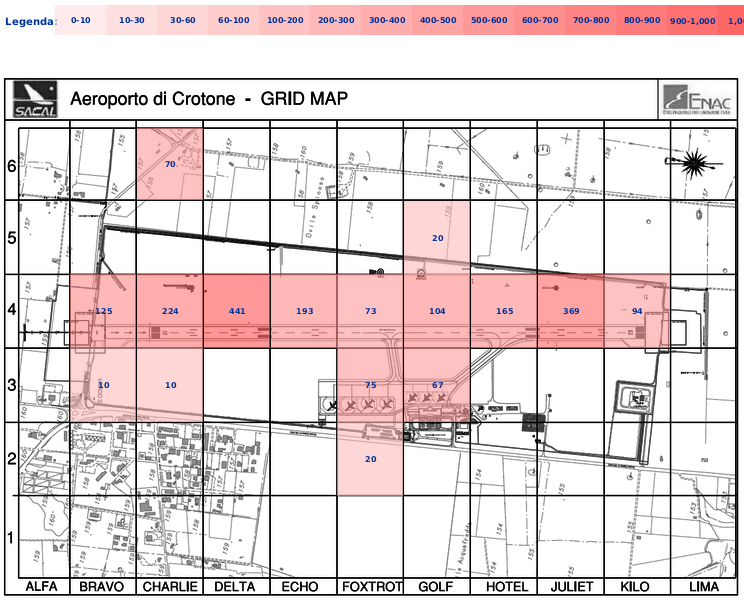Click the row 1 label
Screen dimensions: 744x600
point(10,537)
